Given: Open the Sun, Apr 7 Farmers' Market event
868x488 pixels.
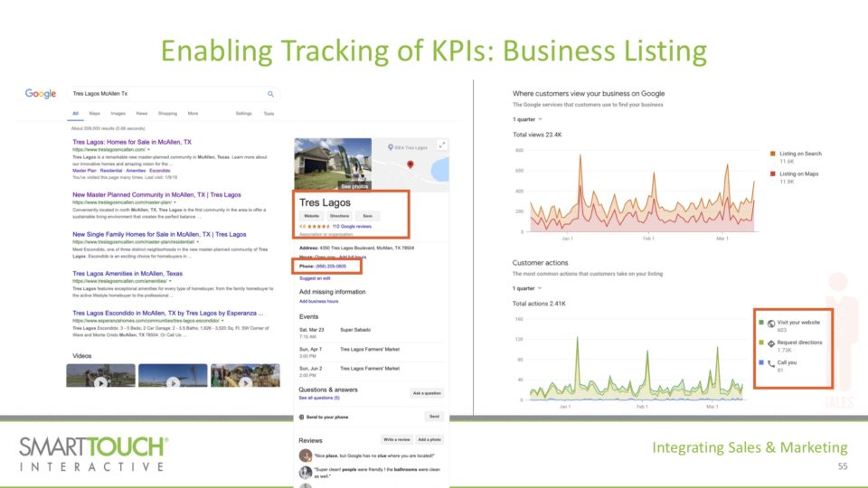Looking at the screenshot, I should click(x=369, y=350).
